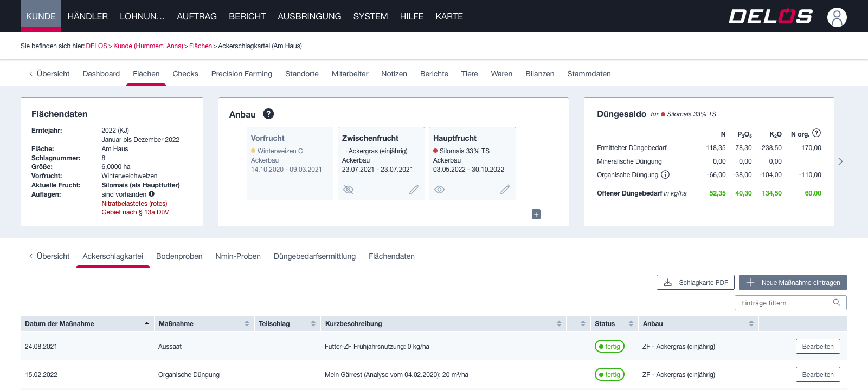Select the Flächen tab
The width and height of the screenshot is (868, 390).
(146, 74)
